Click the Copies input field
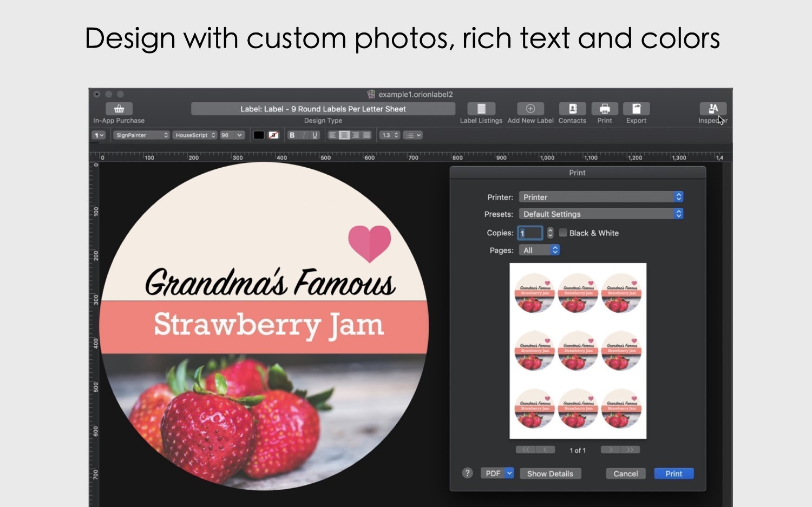Viewport: 812px width, 507px height. tap(530, 233)
